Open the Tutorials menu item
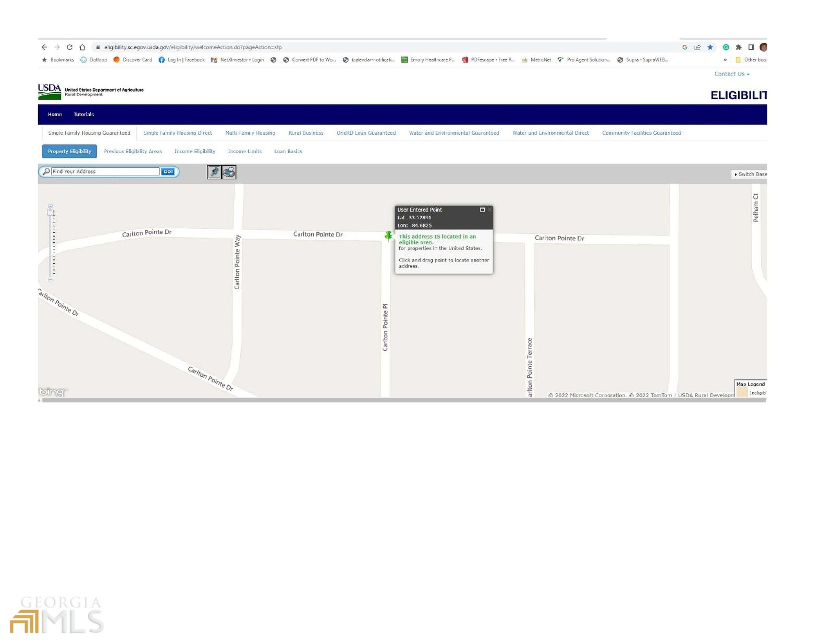This screenshot has width=834, height=644. [83, 115]
